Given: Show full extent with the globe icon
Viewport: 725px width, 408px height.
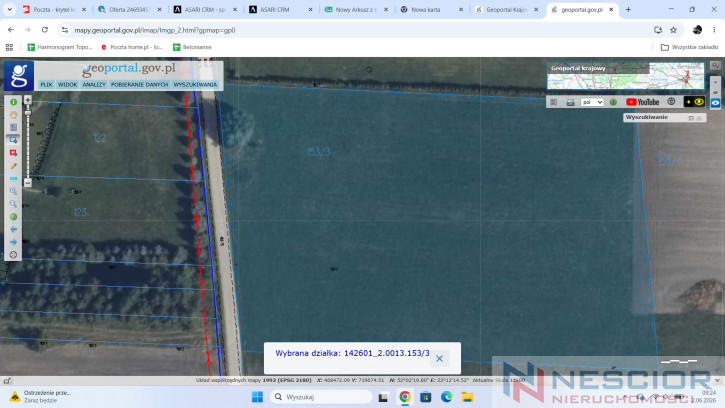Looking at the screenshot, I should tap(13, 216).
